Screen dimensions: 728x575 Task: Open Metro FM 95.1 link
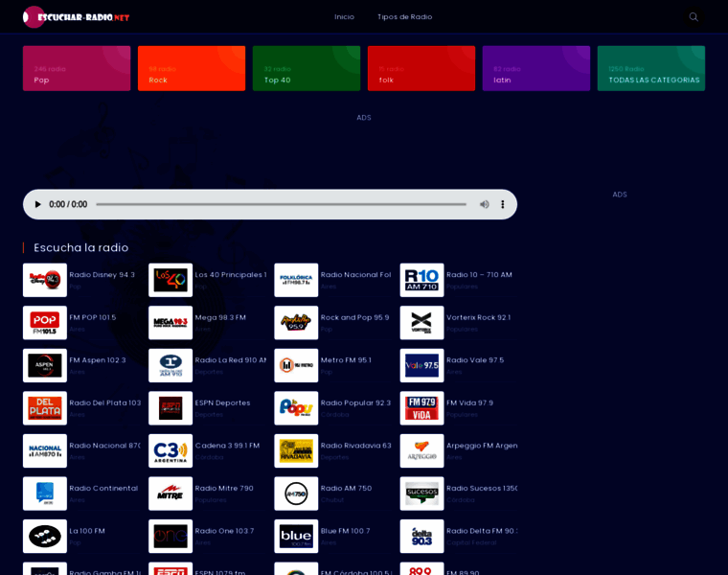tap(347, 360)
